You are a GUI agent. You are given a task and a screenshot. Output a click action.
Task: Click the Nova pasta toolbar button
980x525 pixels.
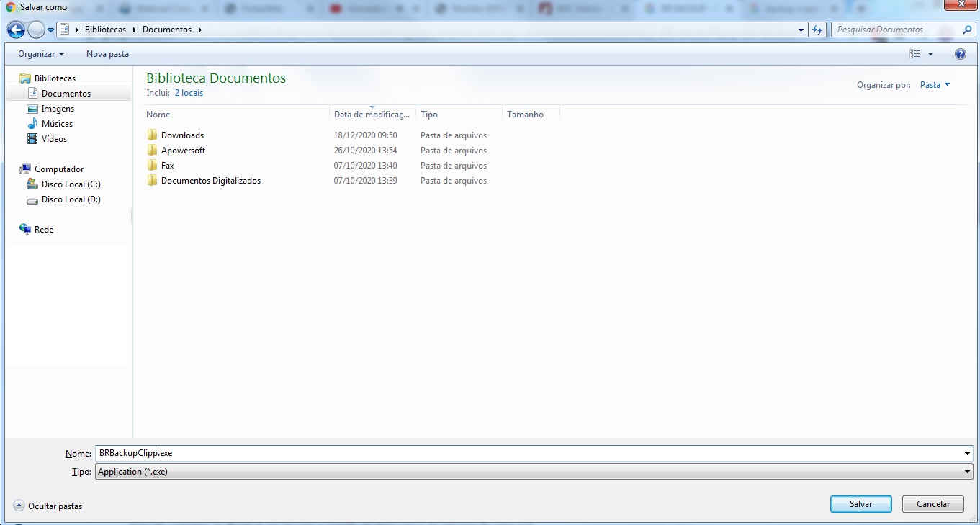click(x=107, y=54)
